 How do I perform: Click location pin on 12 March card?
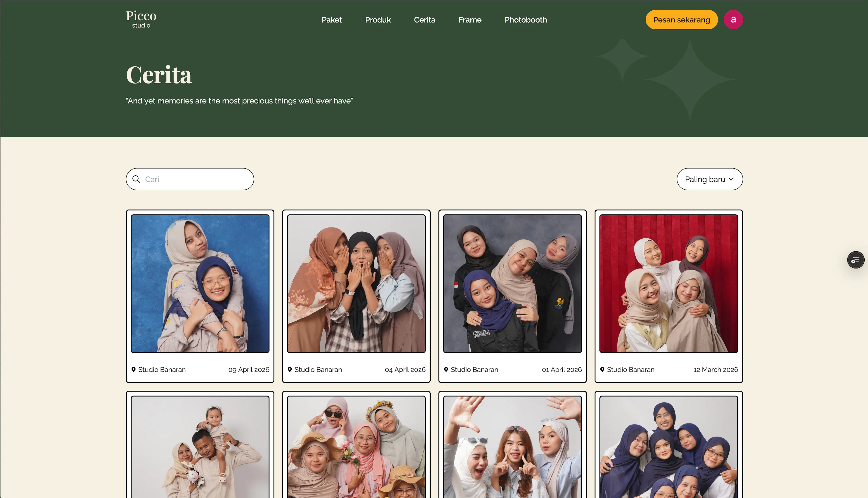[x=602, y=369]
